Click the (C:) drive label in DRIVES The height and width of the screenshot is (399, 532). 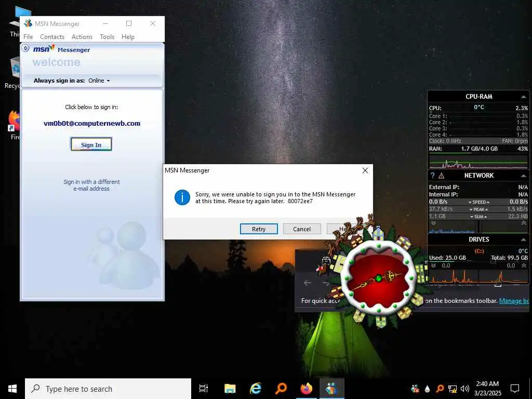click(479, 251)
